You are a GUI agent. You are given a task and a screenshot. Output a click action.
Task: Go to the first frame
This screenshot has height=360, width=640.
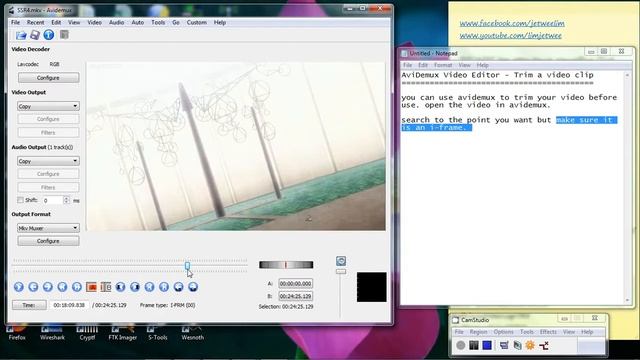click(x=149, y=287)
